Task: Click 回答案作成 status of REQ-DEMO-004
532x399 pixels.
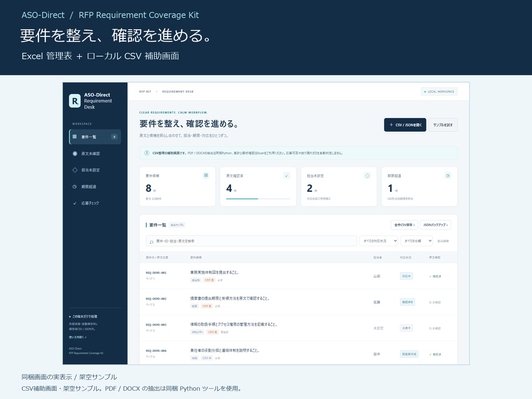Action: pos(409,354)
